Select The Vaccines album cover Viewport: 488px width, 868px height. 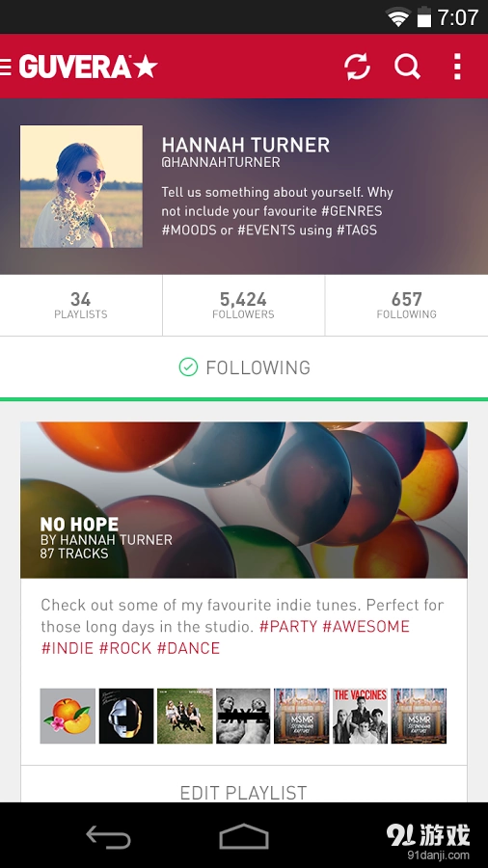tap(360, 716)
